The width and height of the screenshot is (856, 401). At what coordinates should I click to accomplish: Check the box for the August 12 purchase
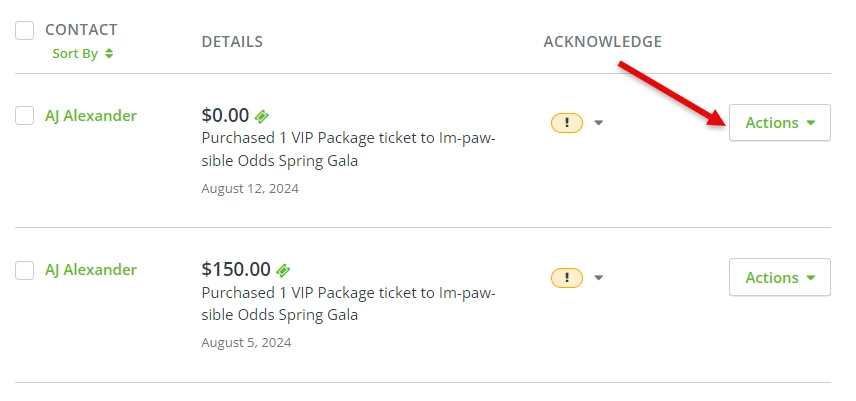pos(25,116)
